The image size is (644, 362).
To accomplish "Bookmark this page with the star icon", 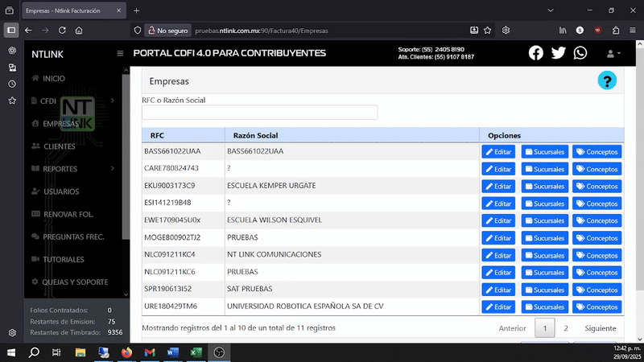I will [488, 31].
